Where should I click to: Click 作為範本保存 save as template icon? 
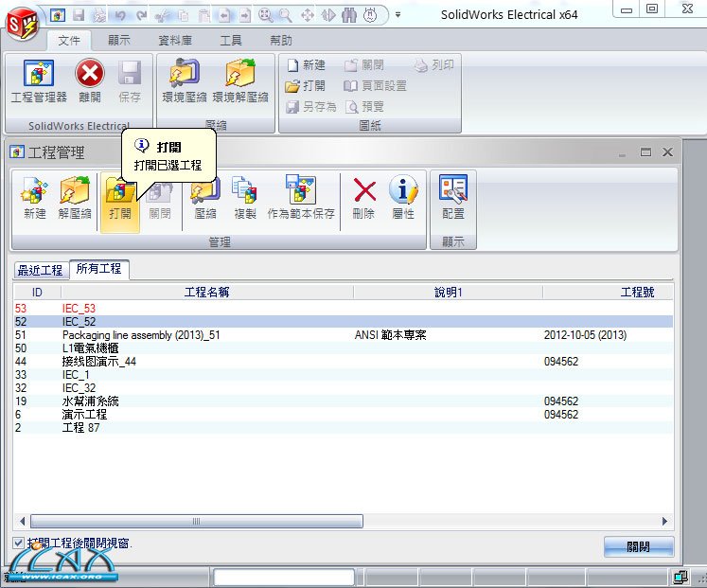[x=301, y=199]
